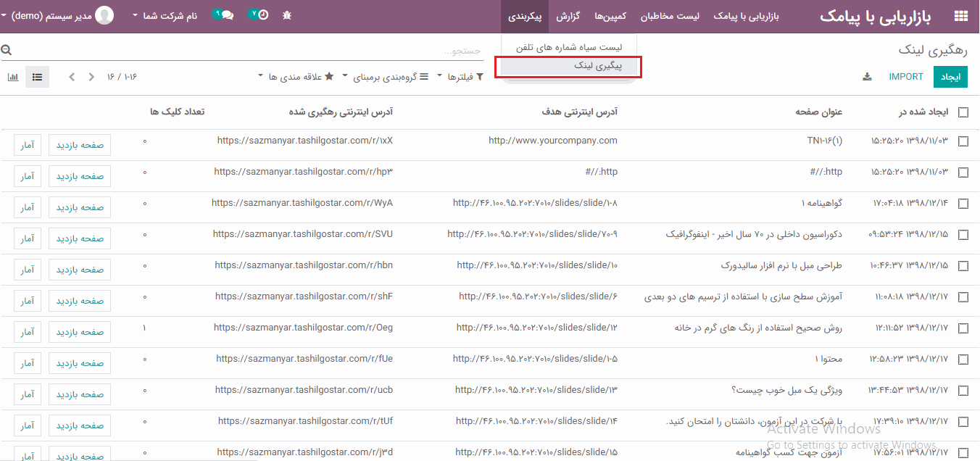Open the activities clock icon
980x461 pixels.
(258, 15)
